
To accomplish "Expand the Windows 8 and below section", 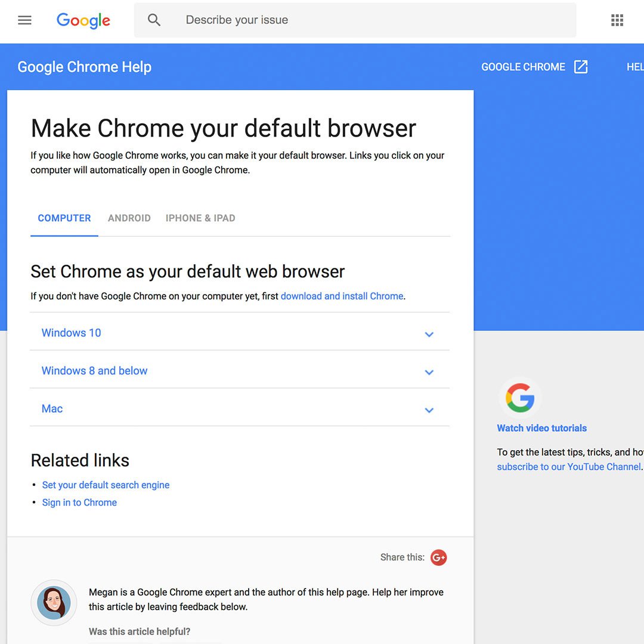I will tap(240, 370).
